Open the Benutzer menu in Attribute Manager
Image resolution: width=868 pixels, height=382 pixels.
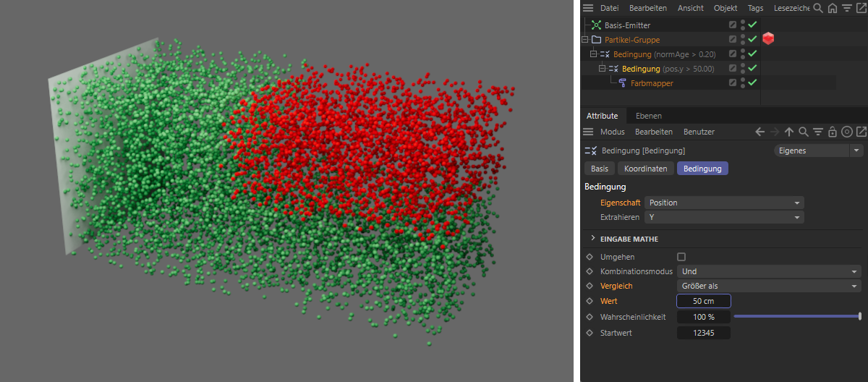(699, 132)
